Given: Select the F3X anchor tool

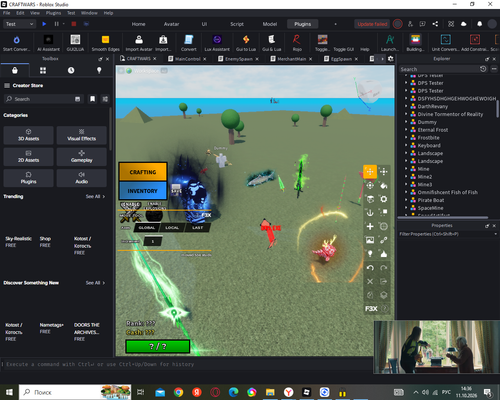Looking at the screenshot, I should 370,213.
